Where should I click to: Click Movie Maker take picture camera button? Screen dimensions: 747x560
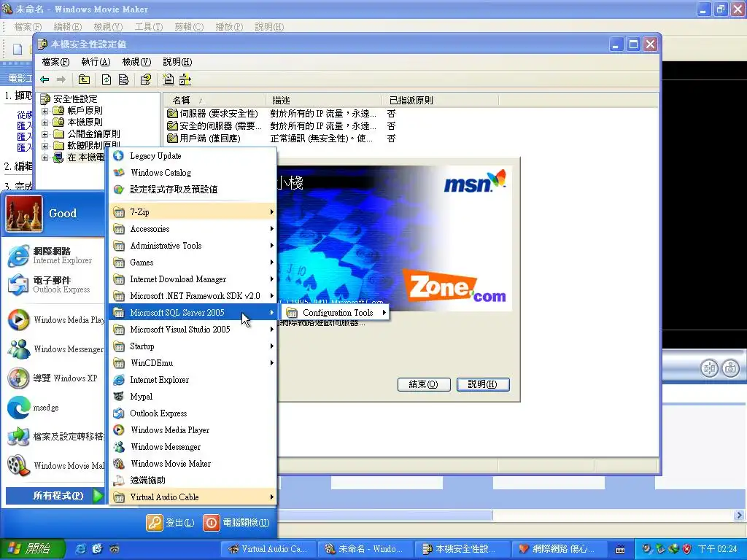(729, 368)
